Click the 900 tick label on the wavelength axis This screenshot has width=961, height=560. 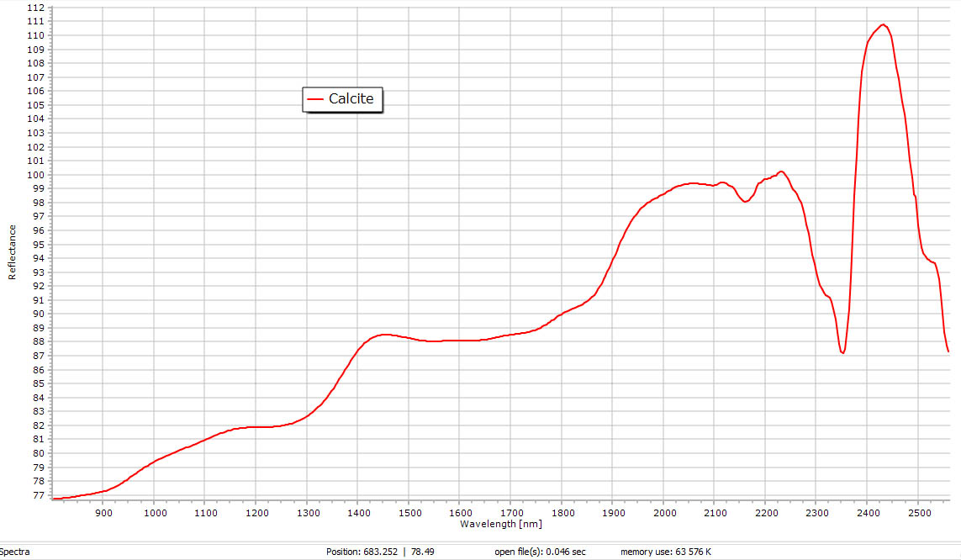(103, 512)
